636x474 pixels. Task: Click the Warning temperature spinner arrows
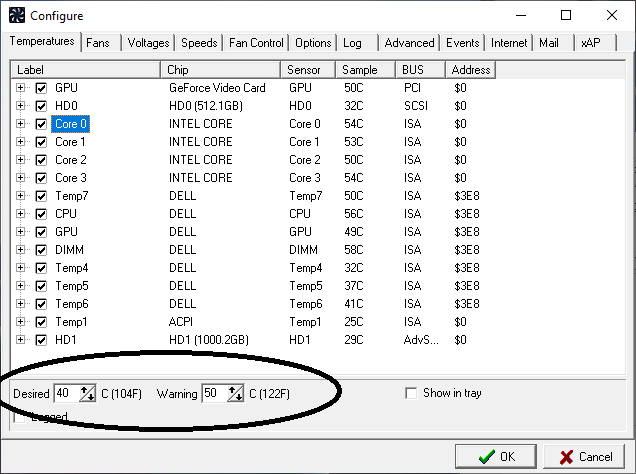[x=236, y=393]
